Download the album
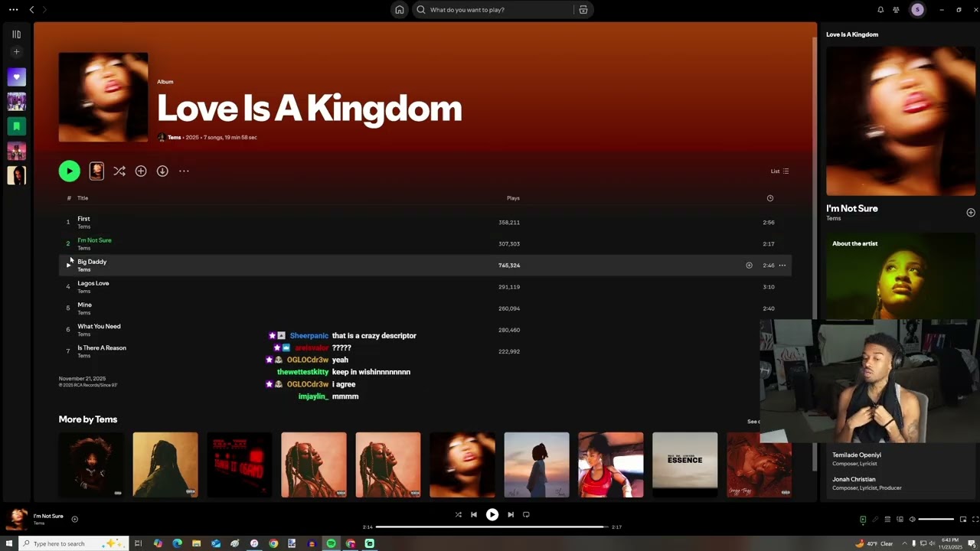The height and width of the screenshot is (551, 980). pyautogui.click(x=162, y=171)
